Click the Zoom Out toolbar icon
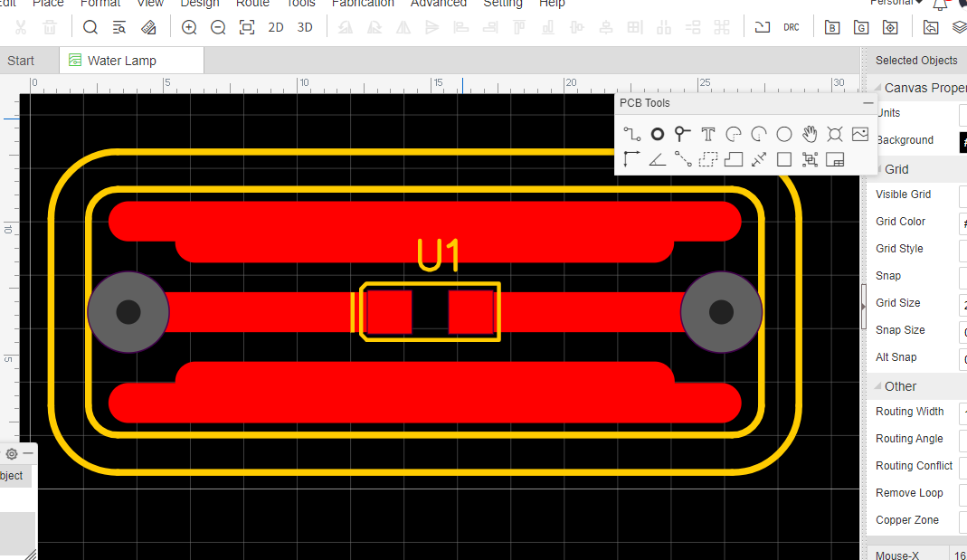The height and width of the screenshot is (560, 967). click(x=218, y=27)
